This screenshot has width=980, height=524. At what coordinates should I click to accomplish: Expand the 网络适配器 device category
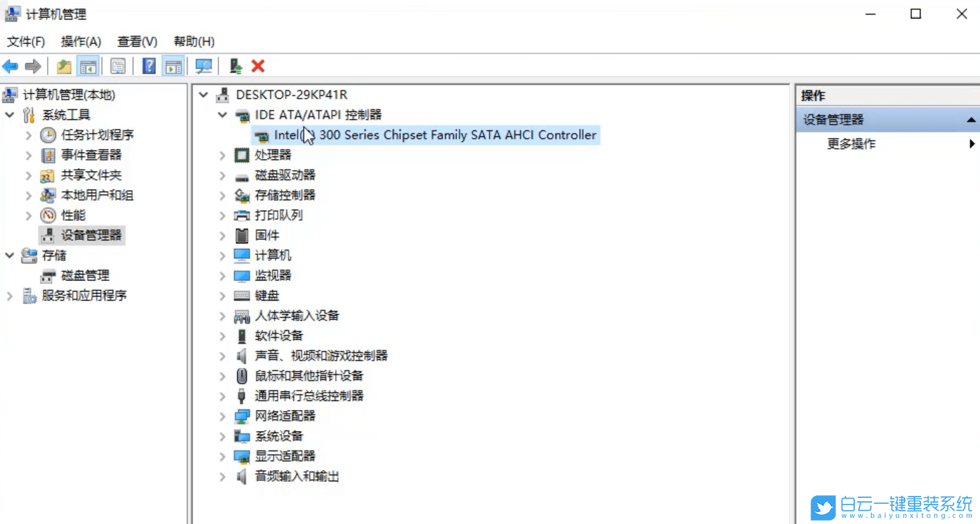point(222,416)
